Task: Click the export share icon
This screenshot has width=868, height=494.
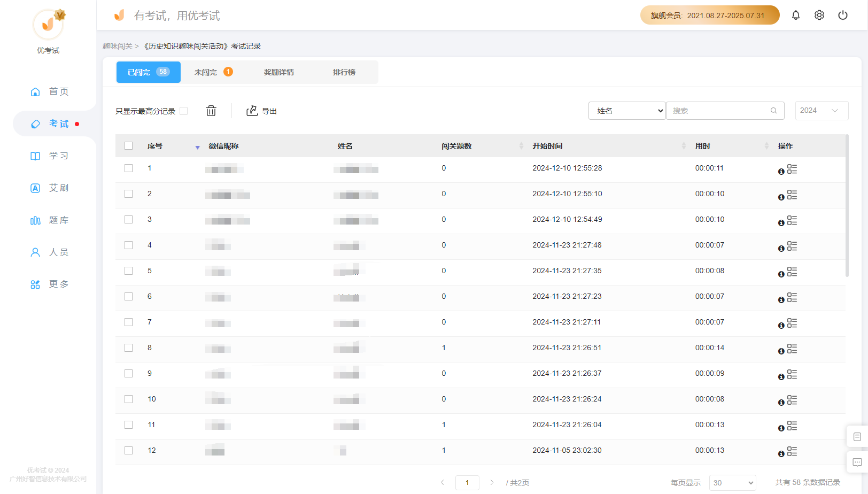Action: pos(252,111)
